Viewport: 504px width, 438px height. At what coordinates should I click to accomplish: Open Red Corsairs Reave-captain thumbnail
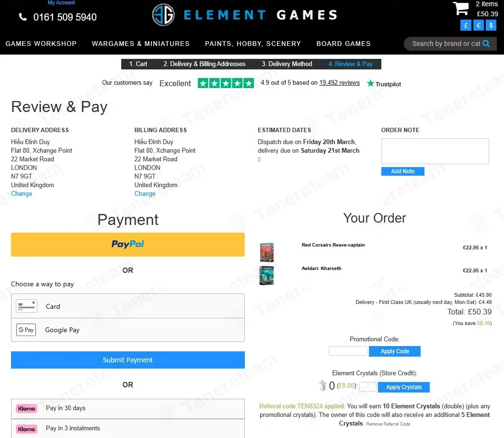(267, 252)
